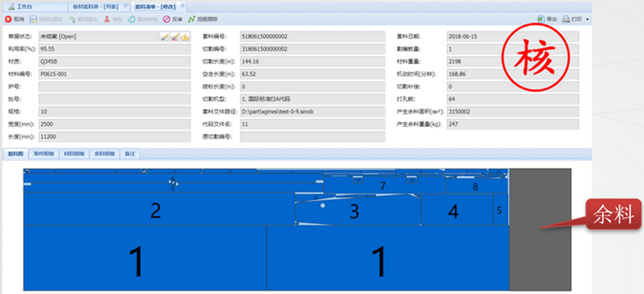The image size is (644, 294).
Task: Click the first brush icon in 单据状态 field
Action: click(x=164, y=37)
